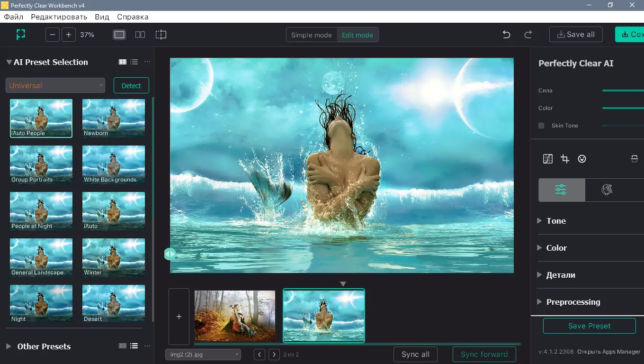Click the preset list vertical scrollbar
This screenshot has height=364, width=644.
coord(152,209)
